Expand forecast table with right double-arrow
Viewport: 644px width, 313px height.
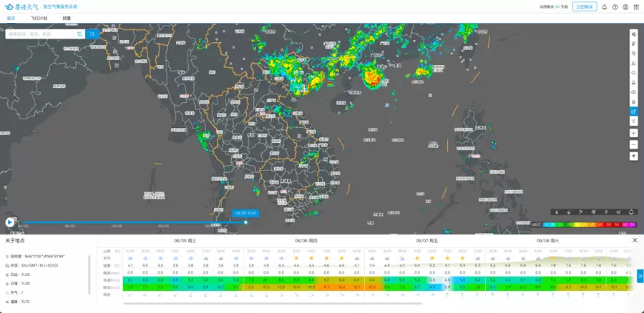(640, 276)
